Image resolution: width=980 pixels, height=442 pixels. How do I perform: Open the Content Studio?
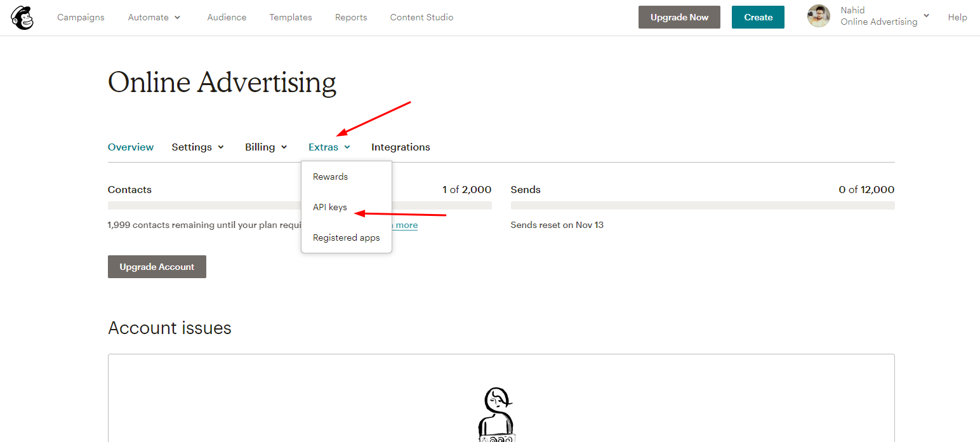click(421, 17)
